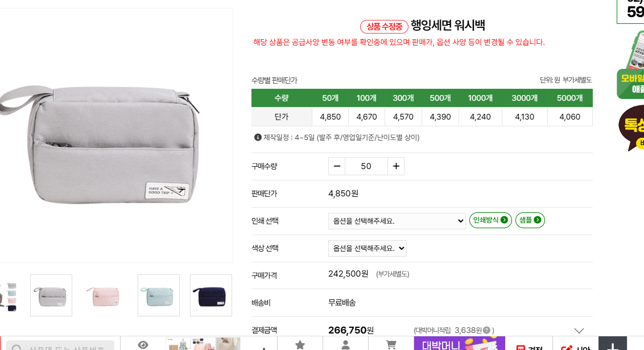Screen dimensions: 644x350
Task: Open the 색상 선택 dropdown
Action: click(x=367, y=248)
